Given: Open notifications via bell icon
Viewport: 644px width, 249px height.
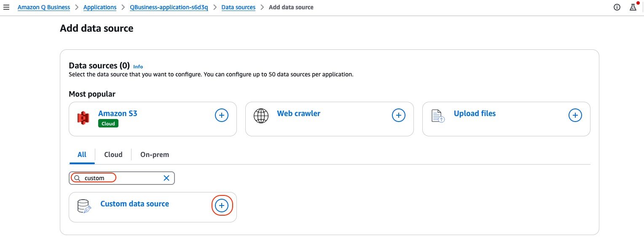Looking at the screenshot, I should click(x=633, y=7).
